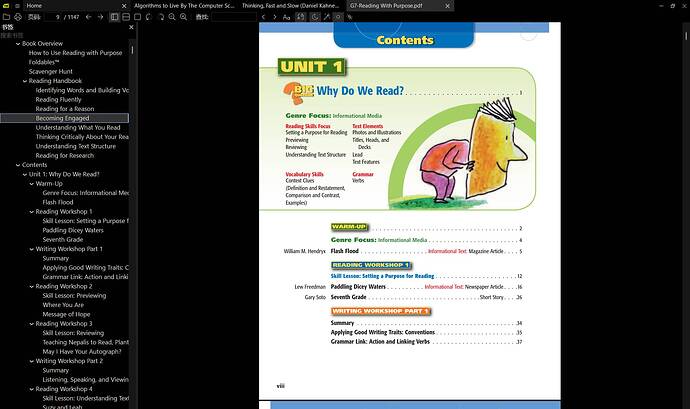This screenshot has width=690, height=409.
Task: Go to the next page with the right arrow
Action: [x=100, y=17]
